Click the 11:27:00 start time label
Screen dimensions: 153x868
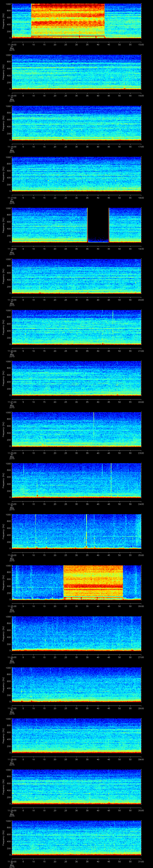click(12, 708)
